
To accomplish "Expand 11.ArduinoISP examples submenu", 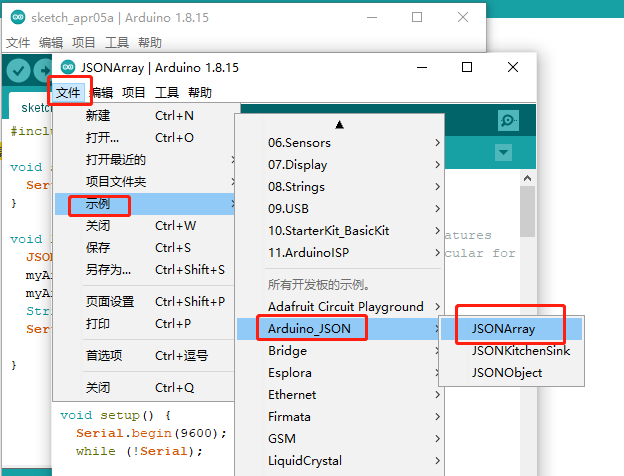I will click(340, 252).
